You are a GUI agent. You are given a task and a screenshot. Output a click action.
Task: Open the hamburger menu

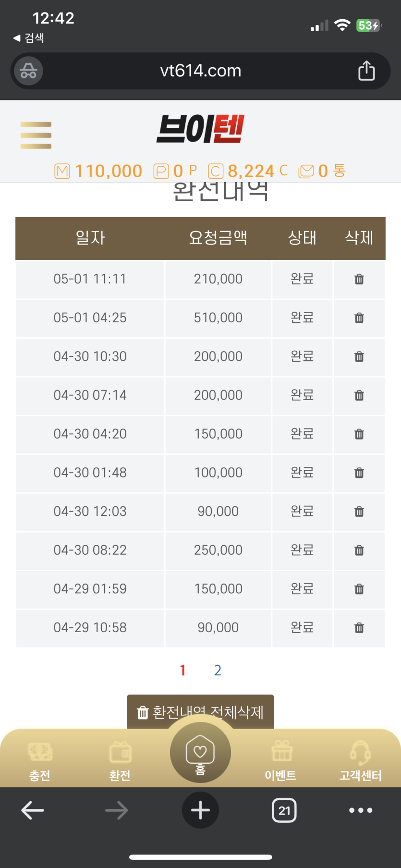(36, 135)
